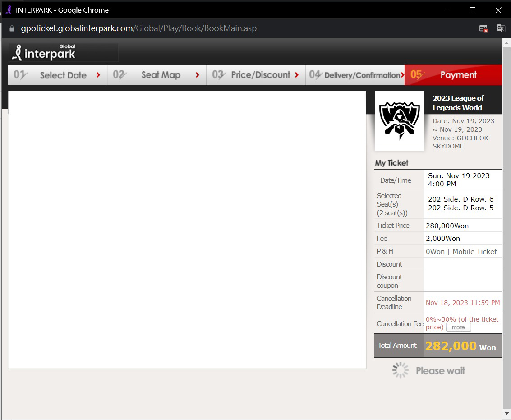The image size is (511, 420).
Task: Maximize the Chrome window
Action: [x=472, y=10]
